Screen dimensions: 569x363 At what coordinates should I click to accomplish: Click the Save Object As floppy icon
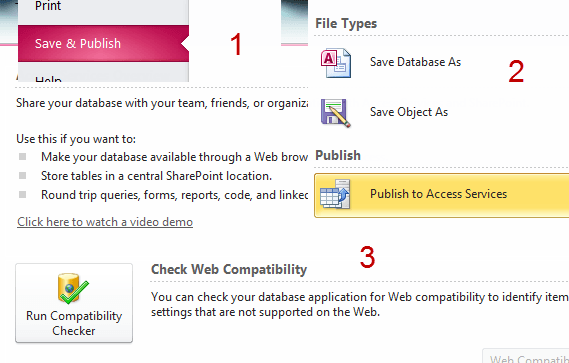click(x=336, y=113)
